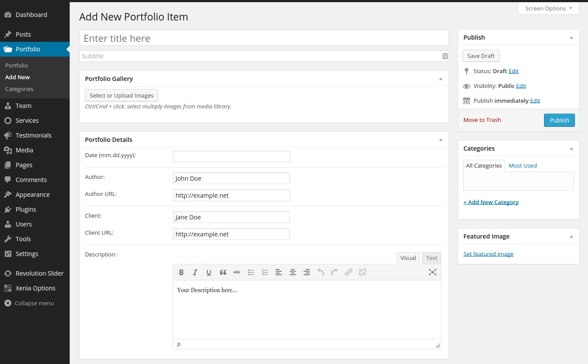
Task: Click the Appearance brush icon
Action: pos(8,195)
